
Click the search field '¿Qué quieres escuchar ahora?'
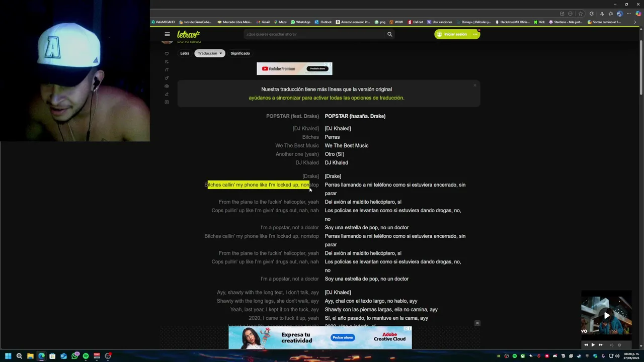pos(314,34)
